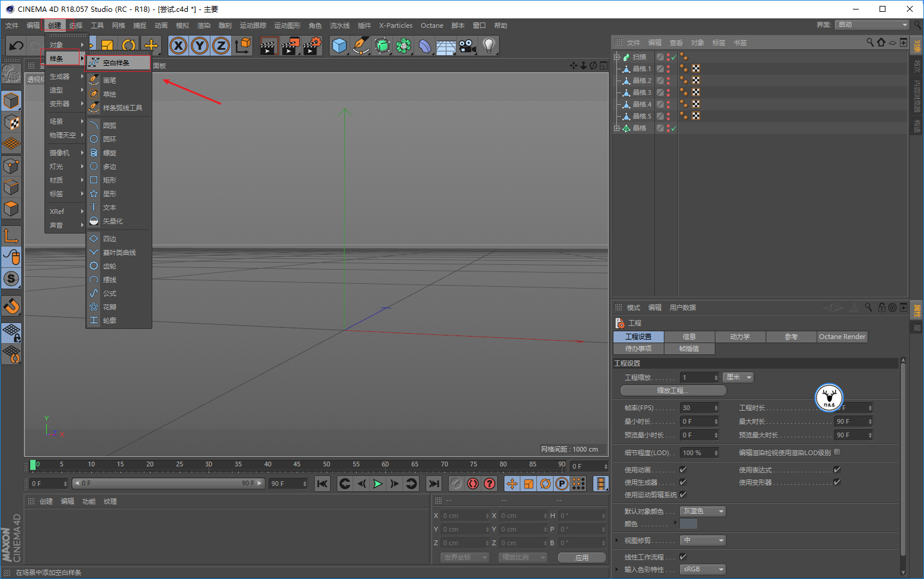
Task: Select the Move tool cross-arrows icon
Action: pos(151,46)
